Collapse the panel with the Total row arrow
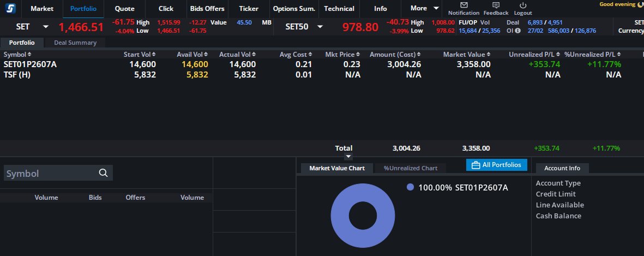Viewport: 644px width, 256px height. pyautogui.click(x=348, y=157)
